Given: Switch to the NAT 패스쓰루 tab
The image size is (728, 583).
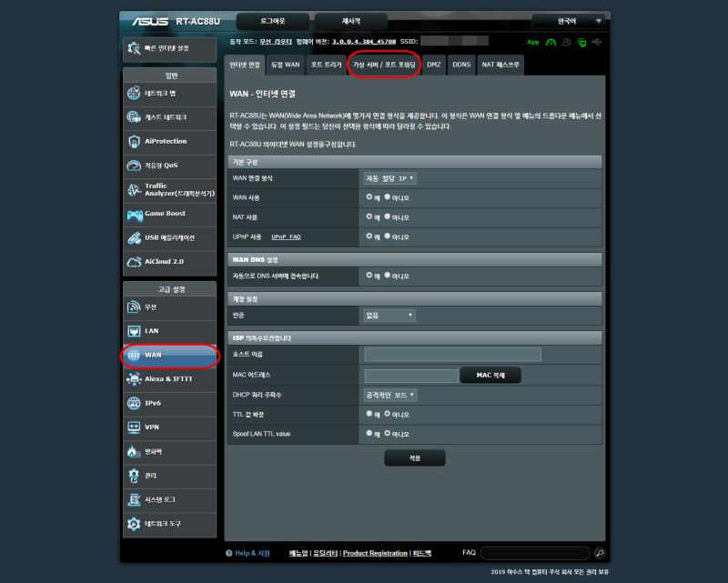Looking at the screenshot, I should pos(500,65).
